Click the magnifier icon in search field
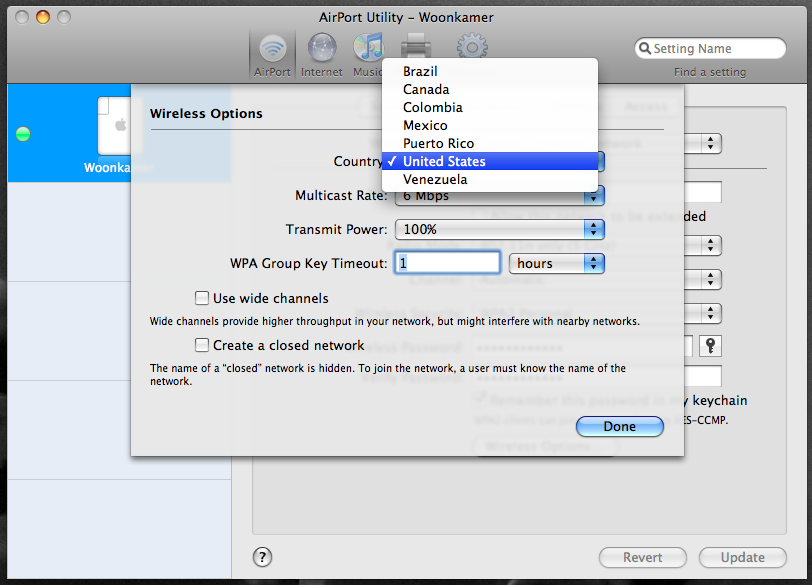The height and width of the screenshot is (585, 812). (x=645, y=49)
